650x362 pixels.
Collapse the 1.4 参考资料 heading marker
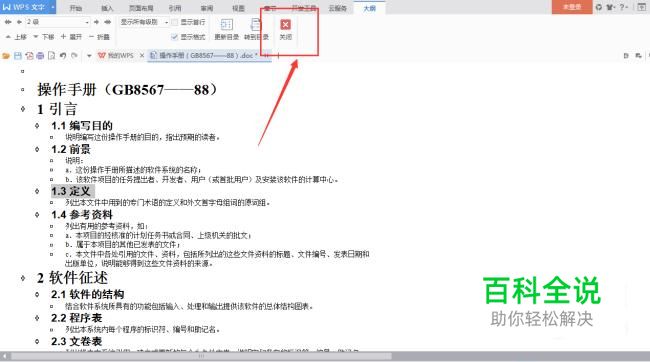coord(37,214)
